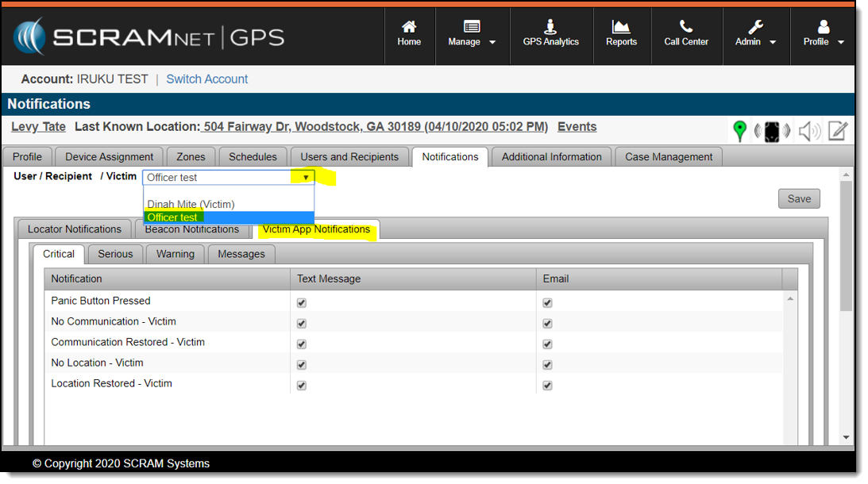Select Dinah Mite (Victim) from recipient list
The height and width of the screenshot is (484, 868).
click(191, 204)
